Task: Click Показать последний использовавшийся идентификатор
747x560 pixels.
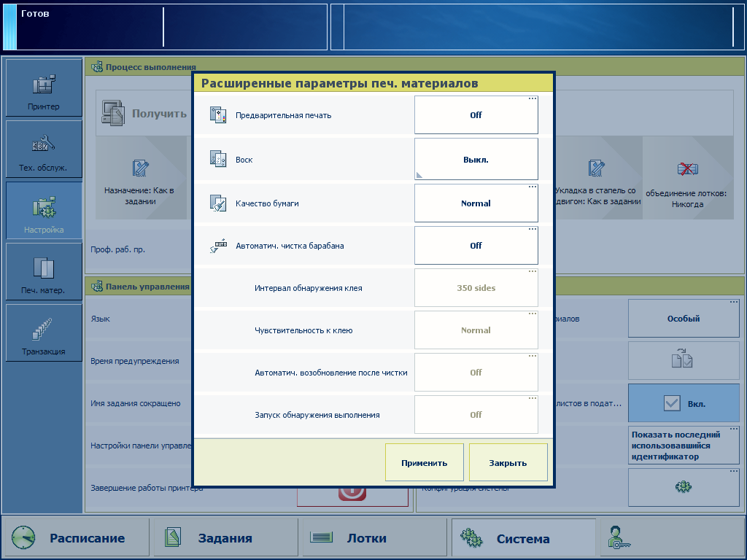Action: [684, 446]
